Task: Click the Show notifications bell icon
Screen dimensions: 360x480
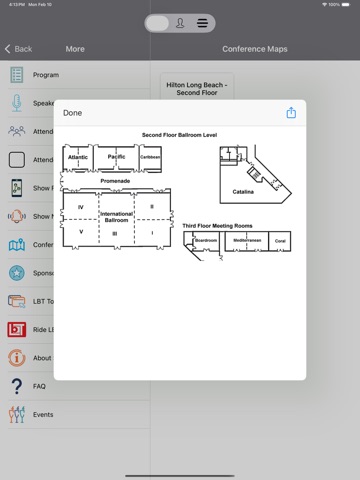Action: pos(17,216)
